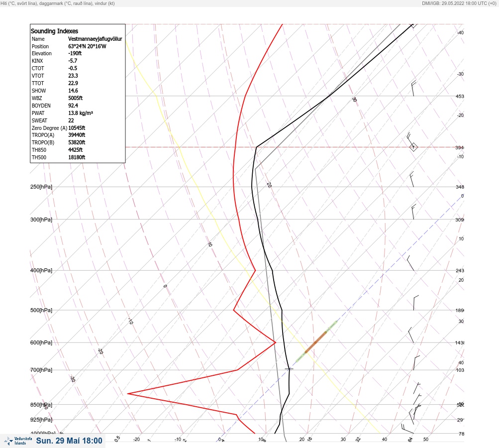This screenshot has height=448, width=499.
Task: Click the TROPO(A) value '39440ft'
Action: (77, 135)
